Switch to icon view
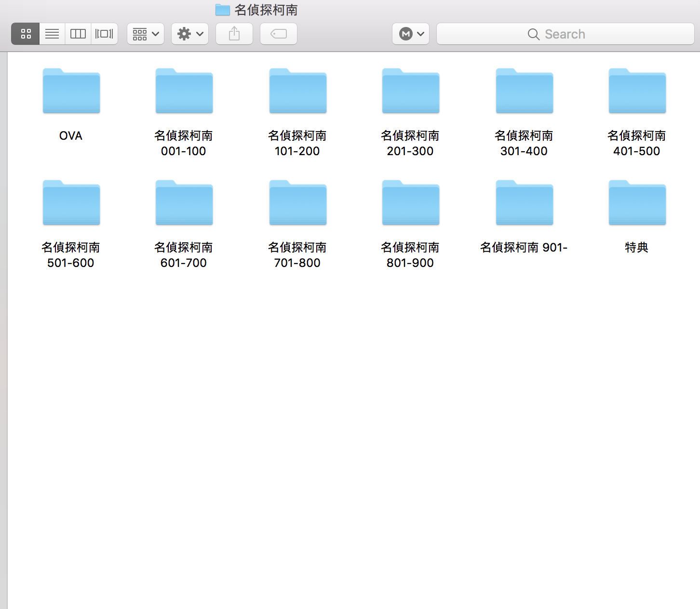This screenshot has height=609, width=700. click(x=26, y=34)
